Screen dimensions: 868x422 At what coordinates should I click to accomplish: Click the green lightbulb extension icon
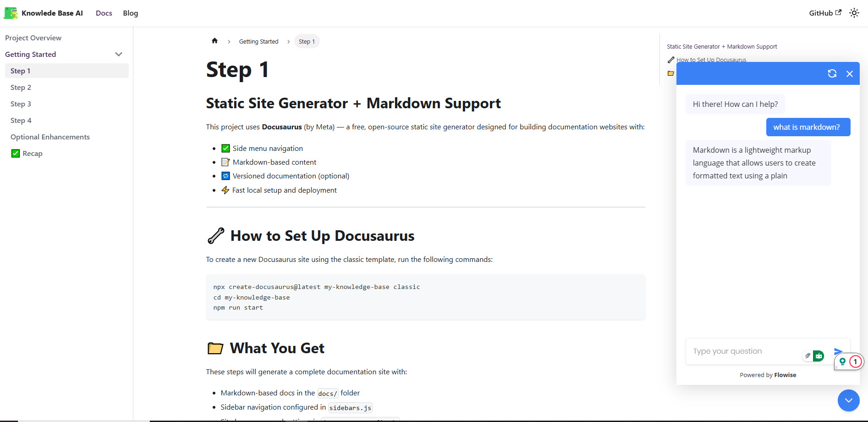pos(842,361)
